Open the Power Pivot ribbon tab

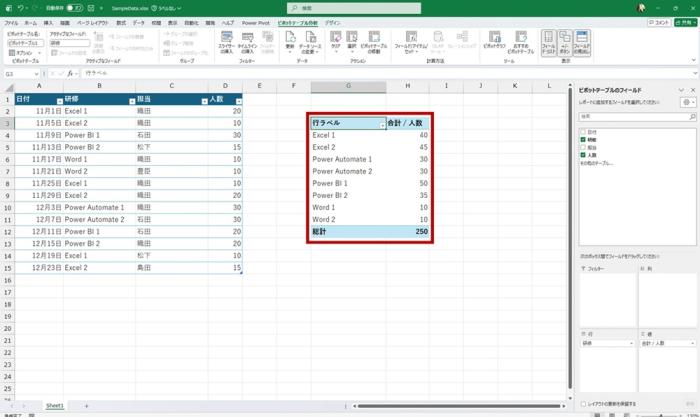tap(255, 21)
